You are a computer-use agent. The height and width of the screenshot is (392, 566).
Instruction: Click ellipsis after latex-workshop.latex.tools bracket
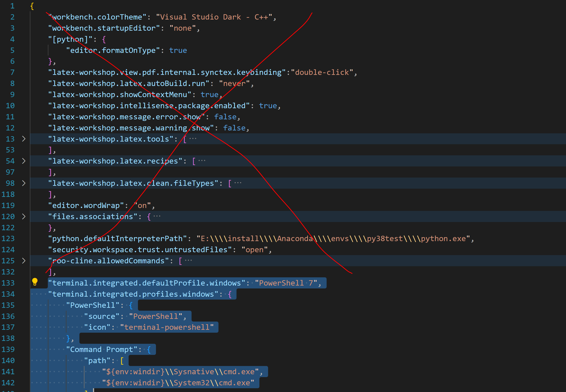(x=193, y=139)
